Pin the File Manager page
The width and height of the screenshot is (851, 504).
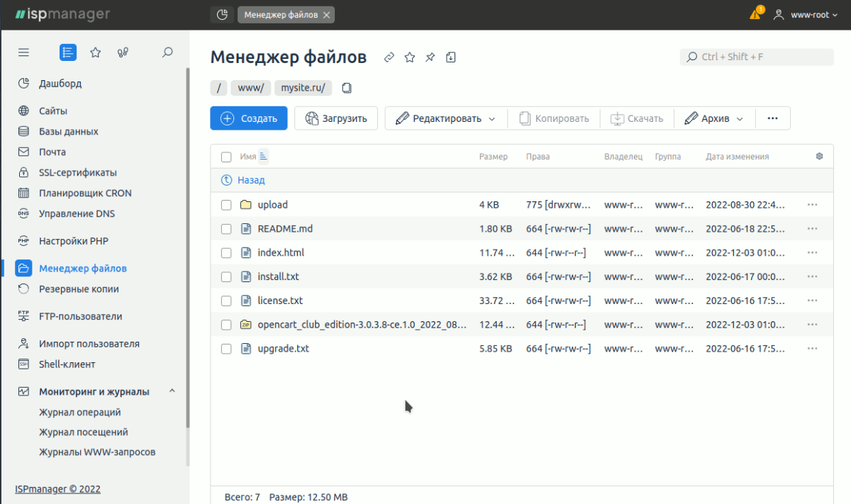tap(430, 57)
